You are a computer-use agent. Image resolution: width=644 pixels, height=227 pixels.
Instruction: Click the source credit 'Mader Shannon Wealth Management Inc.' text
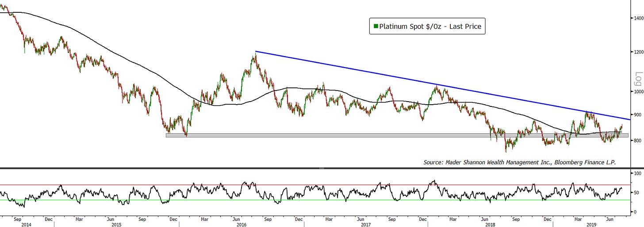[x=498, y=162]
